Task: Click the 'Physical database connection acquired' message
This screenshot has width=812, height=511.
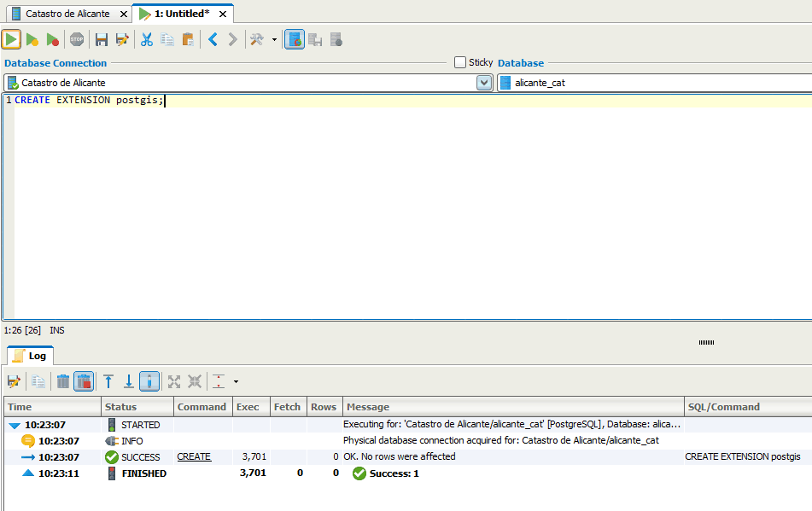Action: pos(500,441)
